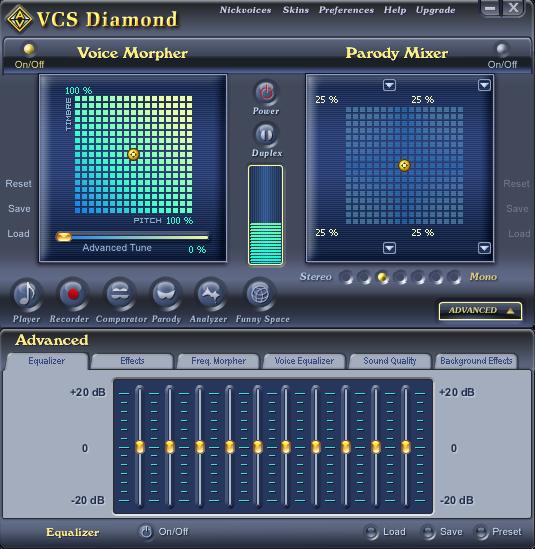The image size is (535, 549).
Task: Open the Analyzer icon
Action: [210, 294]
